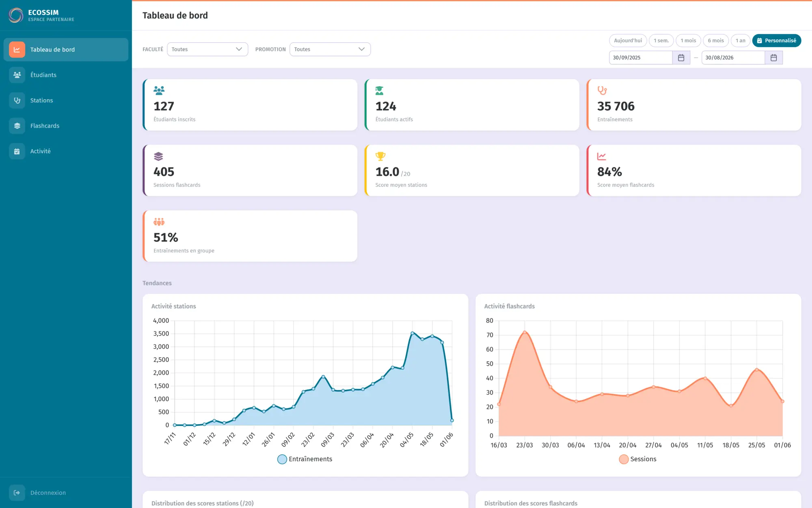
Task: Open the Faculté dropdown
Action: (207, 49)
